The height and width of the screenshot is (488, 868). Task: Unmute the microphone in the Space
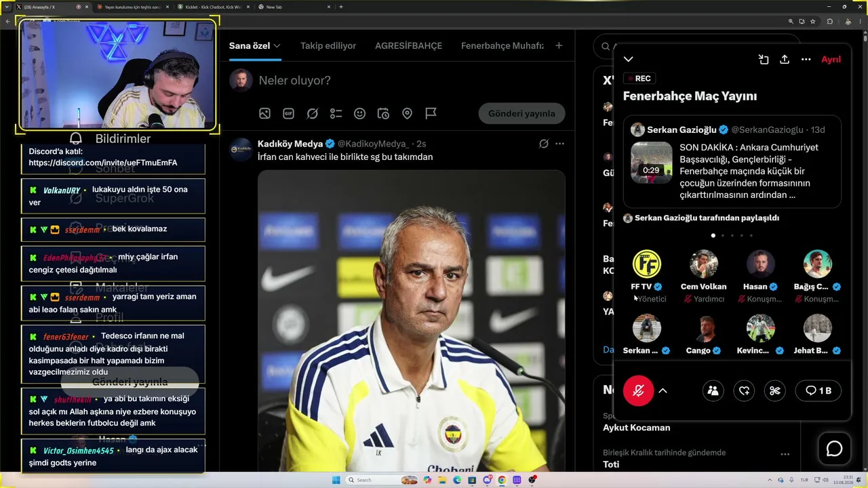point(638,390)
